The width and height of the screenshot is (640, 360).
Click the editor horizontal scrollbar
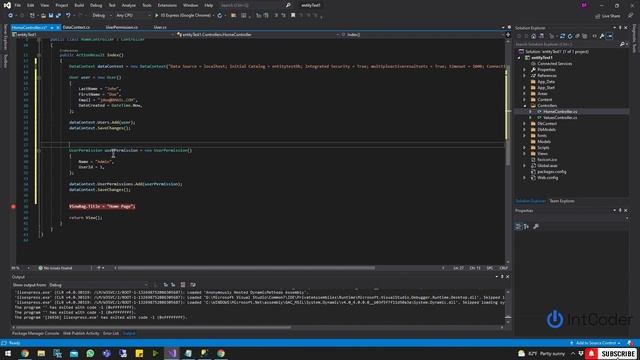(246, 268)
